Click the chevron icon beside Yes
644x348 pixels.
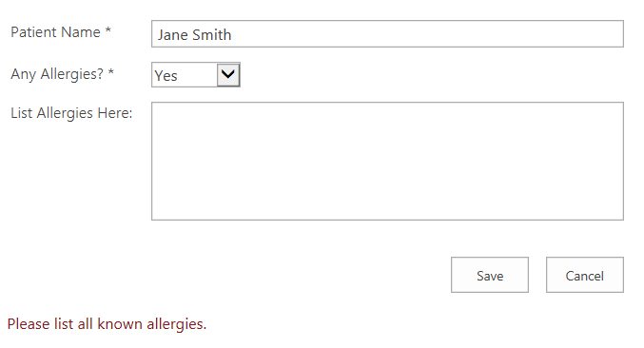228,75
